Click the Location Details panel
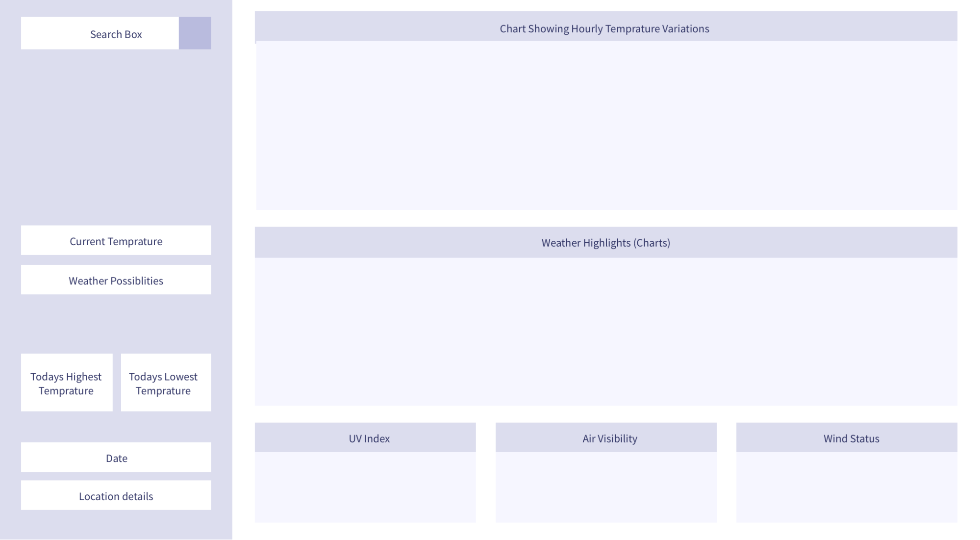 (x=116, y=495)
